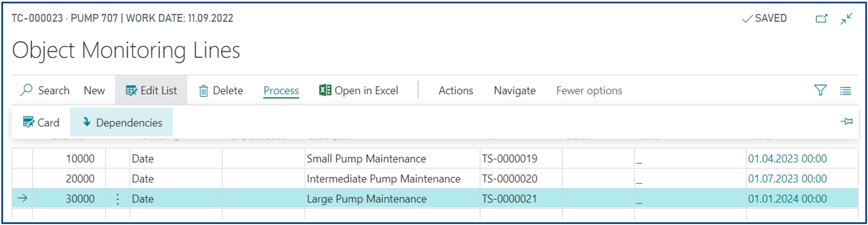Select line number 30000 cell
The image size is (868, 225).
pyautogui.click(x=69, y=199)
